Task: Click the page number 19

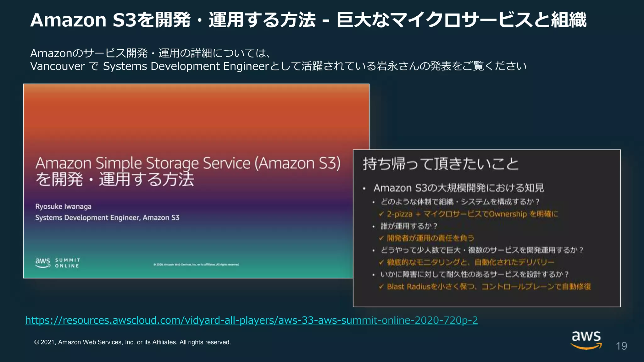Action: click(x=621, y=346)
